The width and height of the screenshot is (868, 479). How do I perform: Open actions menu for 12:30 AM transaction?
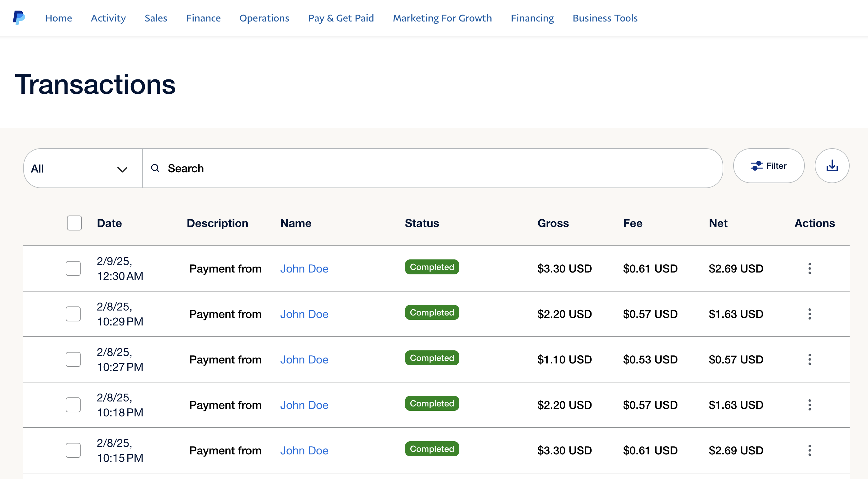point(809,269)
